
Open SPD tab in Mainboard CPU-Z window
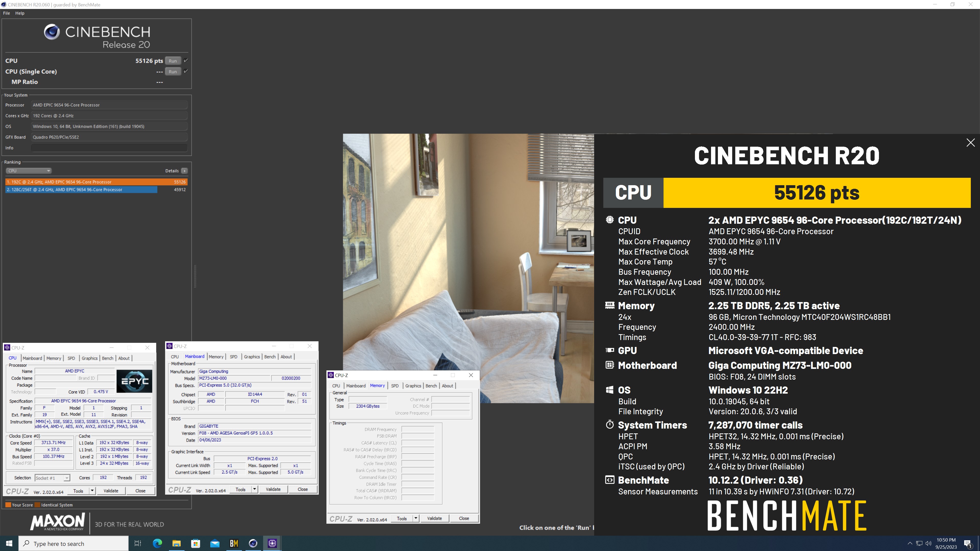pyautogui.click(x=234, y=357)
